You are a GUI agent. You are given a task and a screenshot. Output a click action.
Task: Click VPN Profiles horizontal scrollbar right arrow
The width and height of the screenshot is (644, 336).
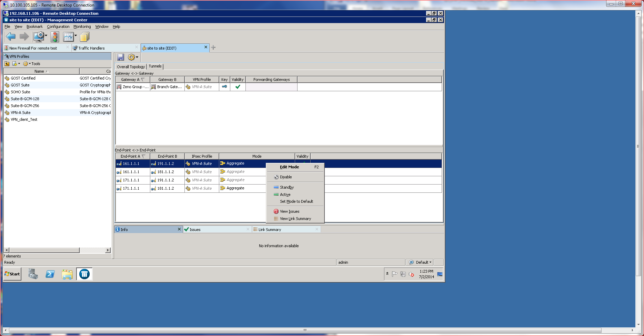[108, 250]
